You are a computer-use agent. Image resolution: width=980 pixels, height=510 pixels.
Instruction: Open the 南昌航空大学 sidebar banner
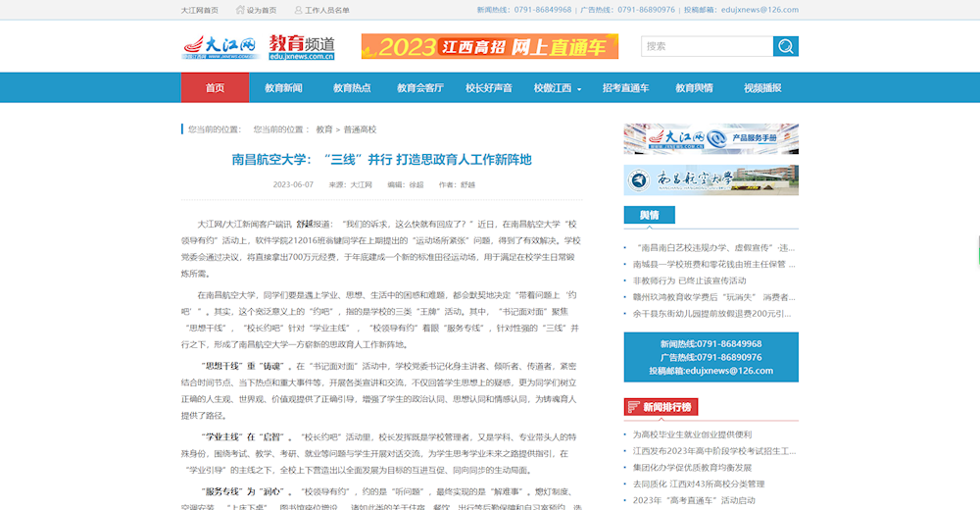710,179
